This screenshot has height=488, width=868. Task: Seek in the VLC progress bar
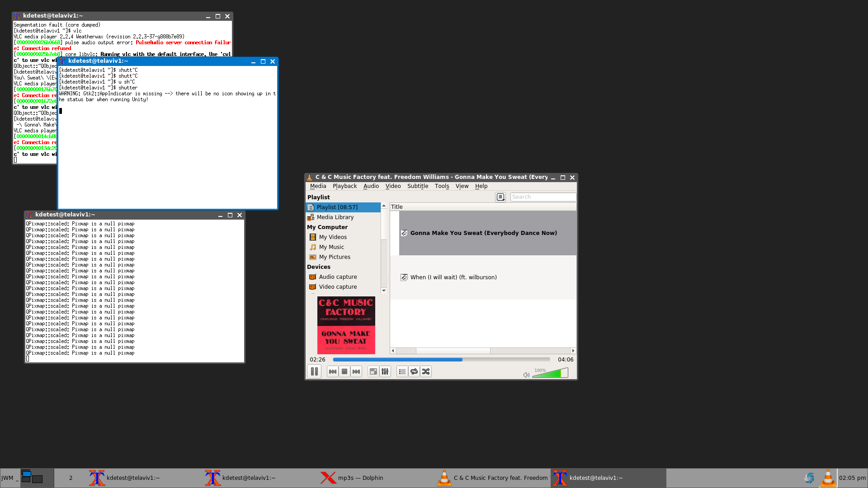coord(441,360)
